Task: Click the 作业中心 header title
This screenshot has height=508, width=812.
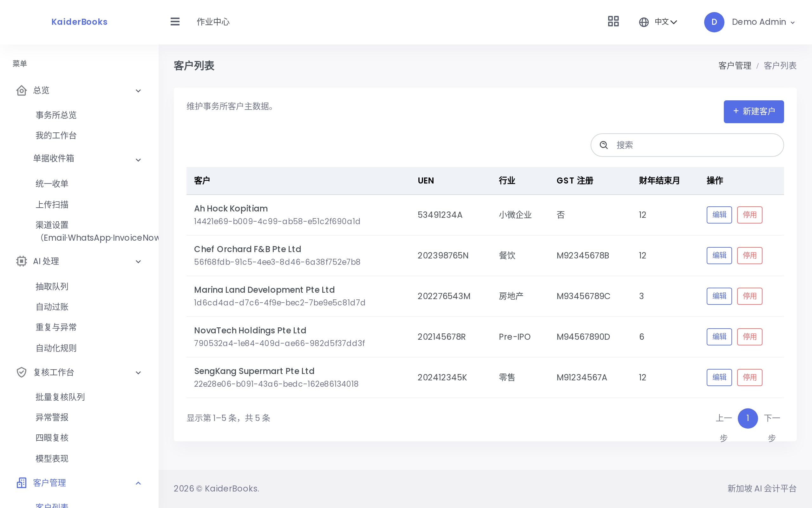Action: 213,22
